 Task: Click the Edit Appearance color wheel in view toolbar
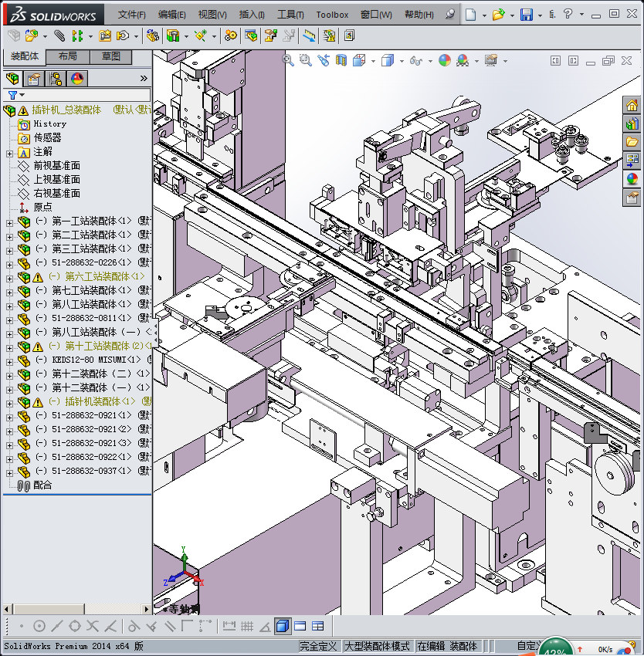coord(444,60)
